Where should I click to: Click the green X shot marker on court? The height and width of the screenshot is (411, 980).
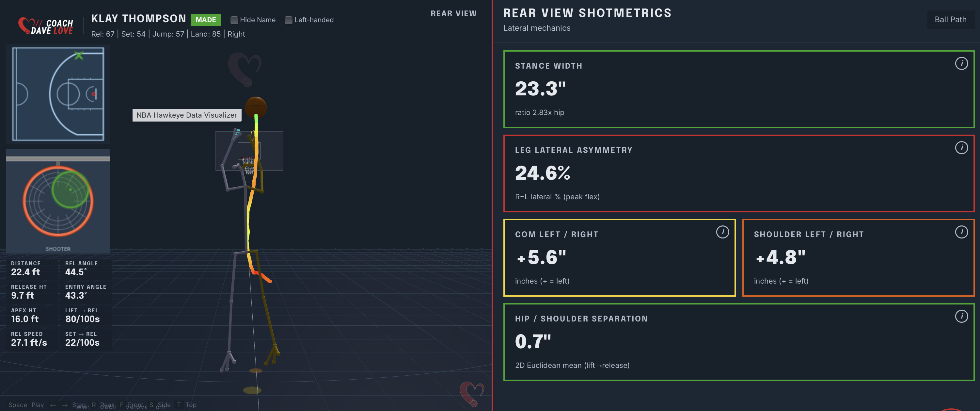tap(79, 55)
